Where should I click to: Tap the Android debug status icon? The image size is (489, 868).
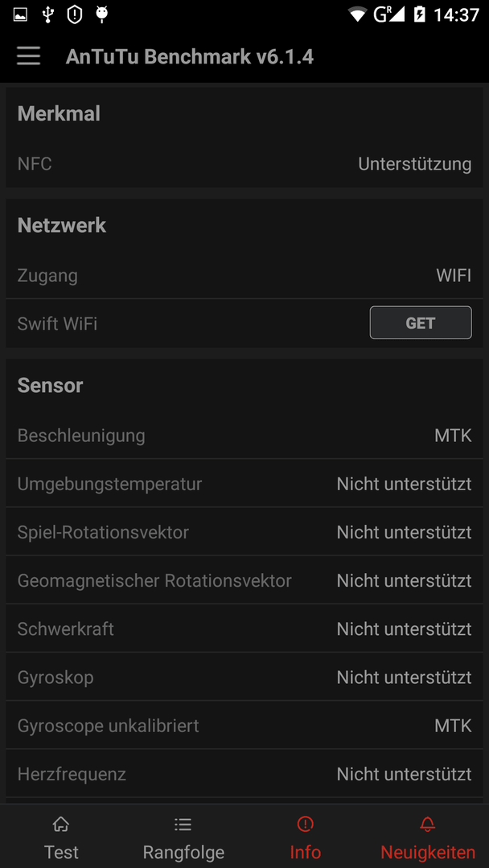coord(101,15)
